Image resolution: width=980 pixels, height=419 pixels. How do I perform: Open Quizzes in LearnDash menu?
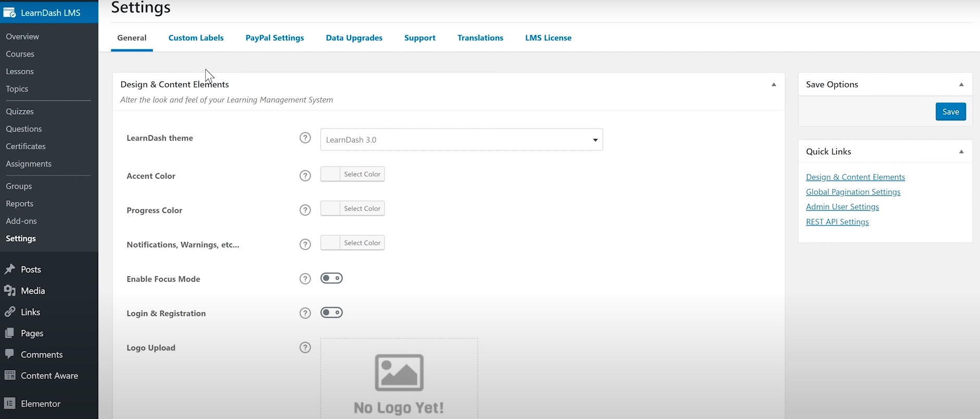coord(20,111)
